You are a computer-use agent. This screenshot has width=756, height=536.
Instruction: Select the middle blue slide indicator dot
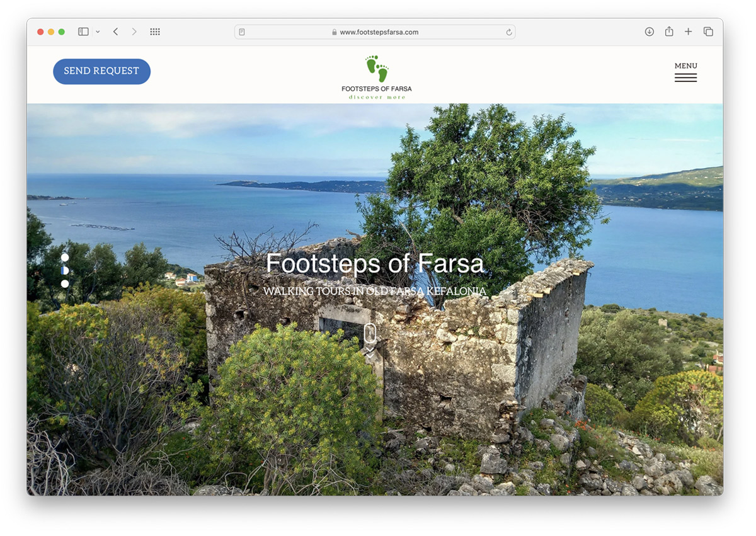pos(65,270)
